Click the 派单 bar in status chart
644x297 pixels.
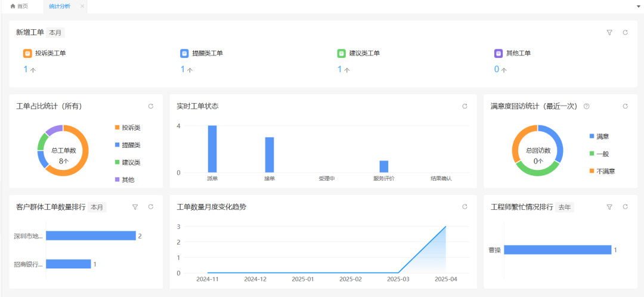click(212, 149)
